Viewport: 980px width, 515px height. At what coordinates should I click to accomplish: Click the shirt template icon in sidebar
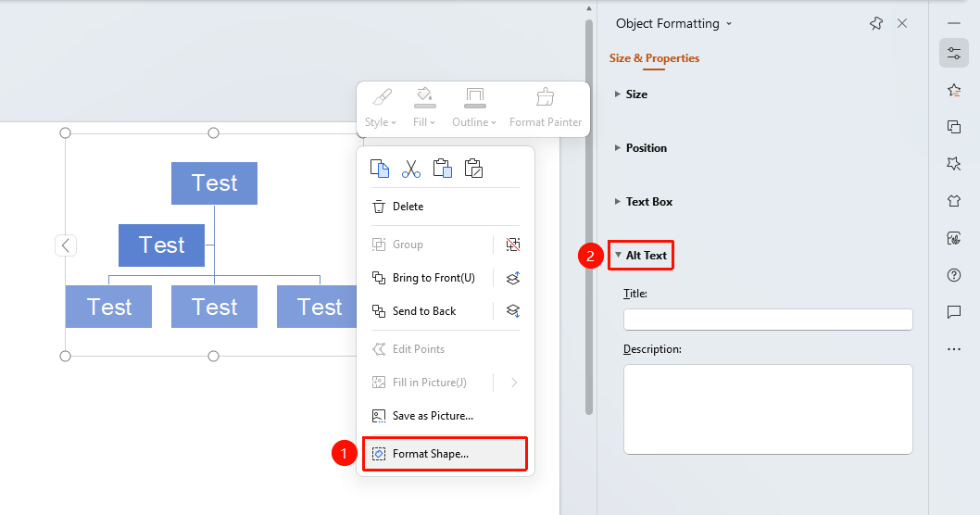tap(954, 201)
